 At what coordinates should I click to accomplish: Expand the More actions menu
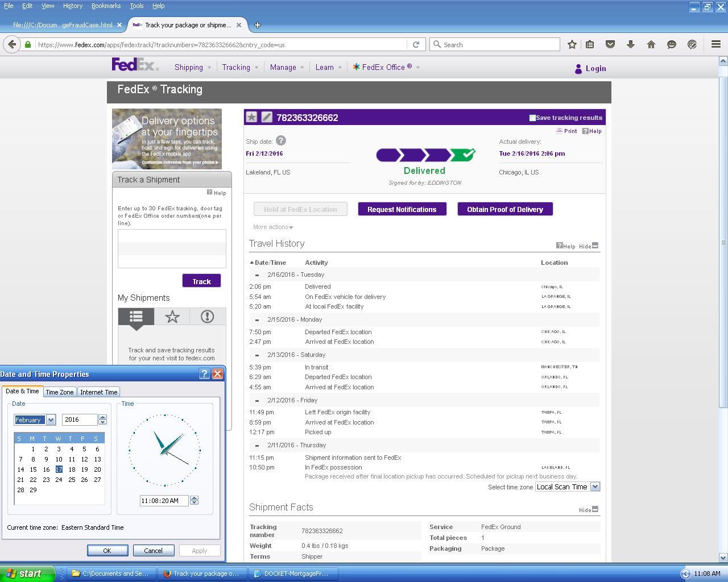[273, 227]
